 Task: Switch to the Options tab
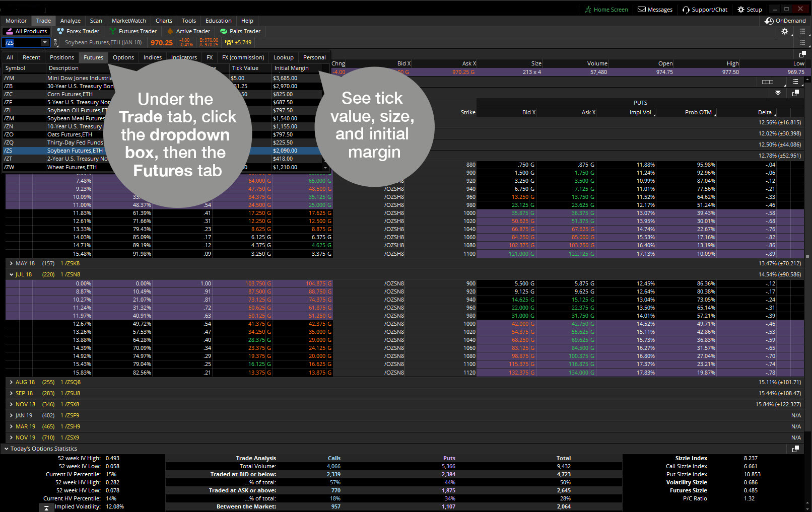(123, 57)
